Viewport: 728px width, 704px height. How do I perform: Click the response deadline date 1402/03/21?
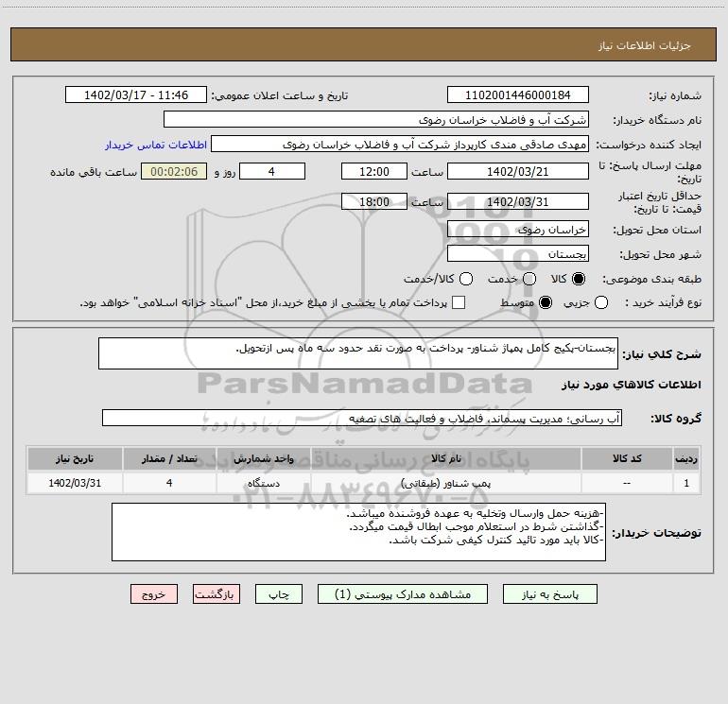tap(518, 171)
